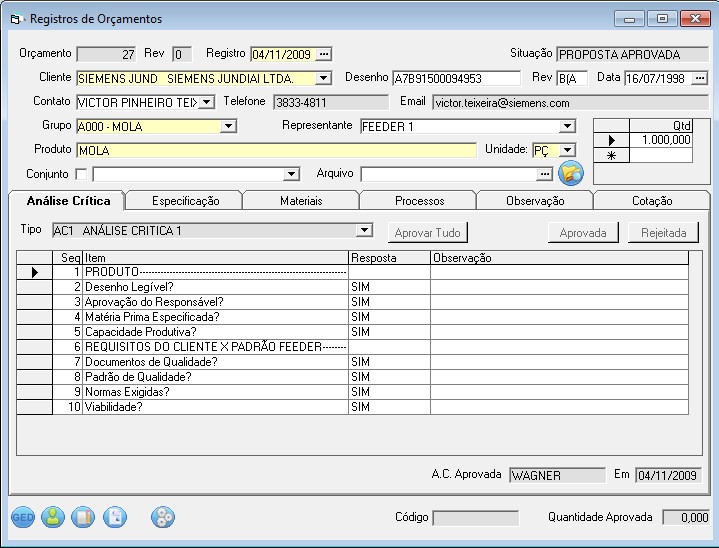This screenshot has width=719, height=548.
Task: Click the app icon in title bar
Action: pyautogui.click(x=17, y=19)
